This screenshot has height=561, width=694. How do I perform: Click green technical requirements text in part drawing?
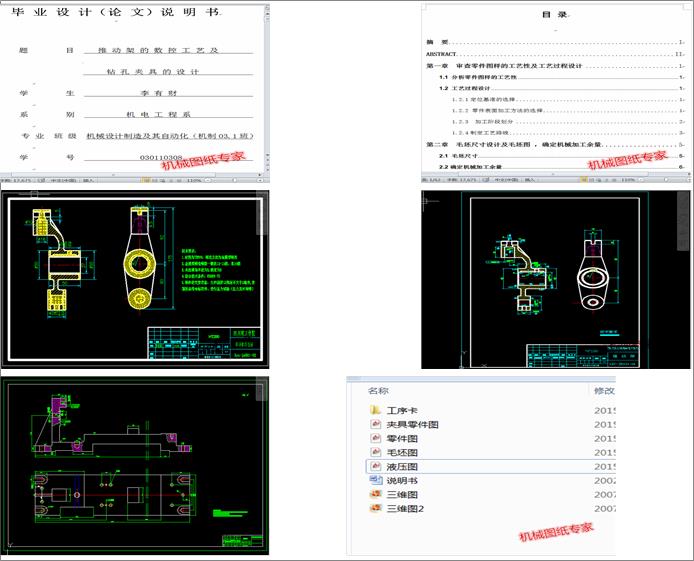coord(218,270)
